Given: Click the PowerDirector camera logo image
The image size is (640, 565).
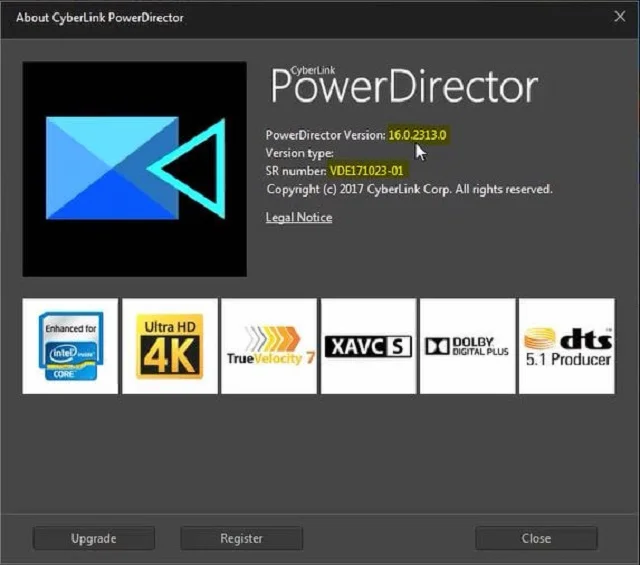Looking at the screenshot, I should [x=135, y=169].
